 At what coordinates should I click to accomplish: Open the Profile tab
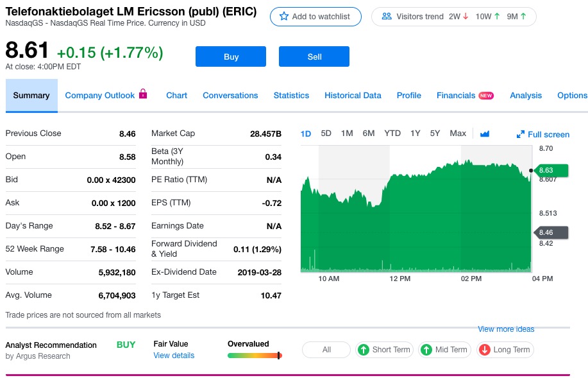[408, 96]
